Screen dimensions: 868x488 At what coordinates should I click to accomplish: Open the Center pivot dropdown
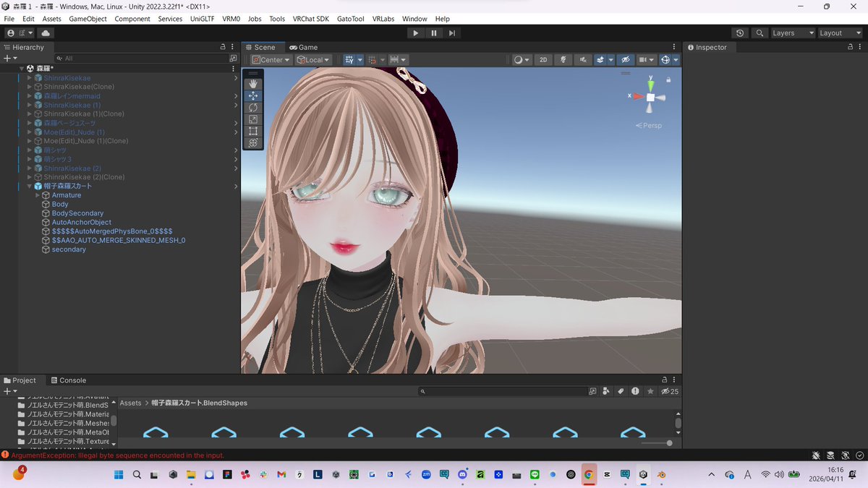[271, 60]
